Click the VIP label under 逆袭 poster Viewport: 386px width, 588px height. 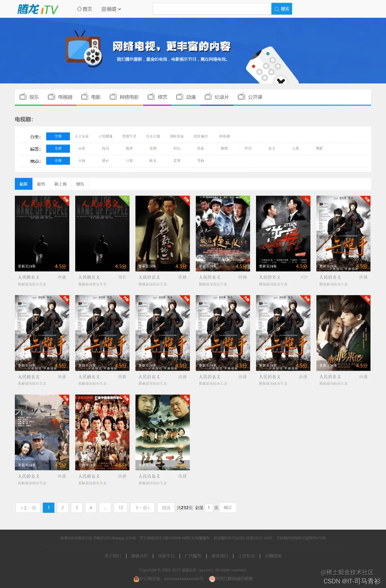(304, 277)
